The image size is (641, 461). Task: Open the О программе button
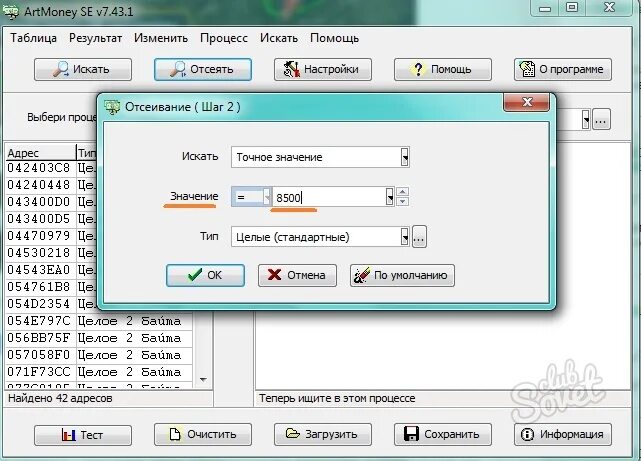[x=563, y=69]
